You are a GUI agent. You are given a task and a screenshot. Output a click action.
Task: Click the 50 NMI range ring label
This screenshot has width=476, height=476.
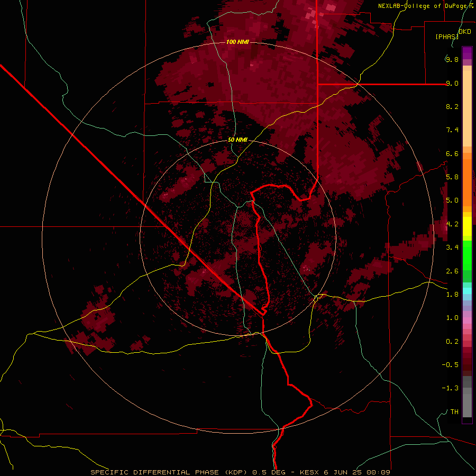(x=237, y=140)
